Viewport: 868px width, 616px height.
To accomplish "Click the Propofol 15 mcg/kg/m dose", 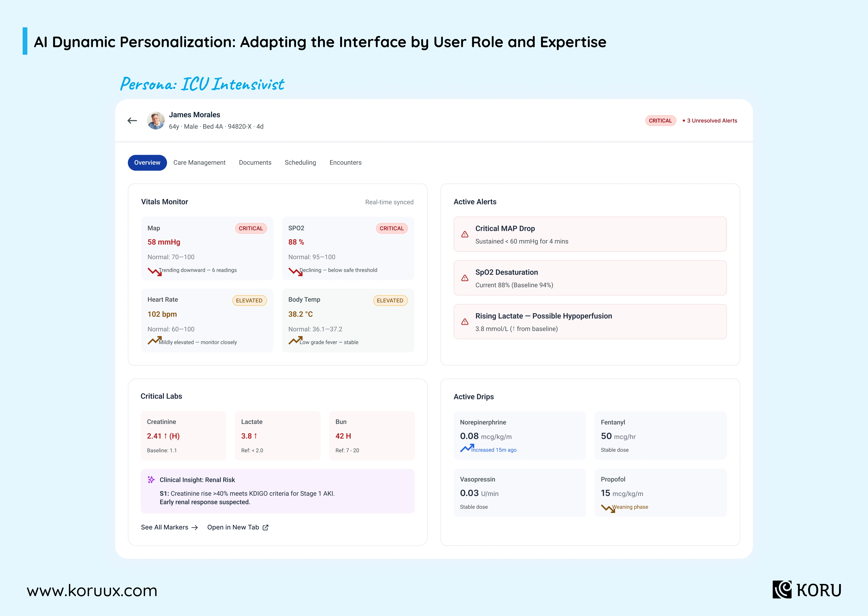I will 622,493.
